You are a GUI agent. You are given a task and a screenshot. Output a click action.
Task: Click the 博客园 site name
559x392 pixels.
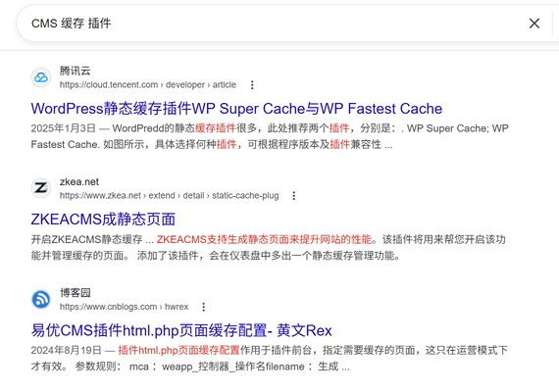75,293
